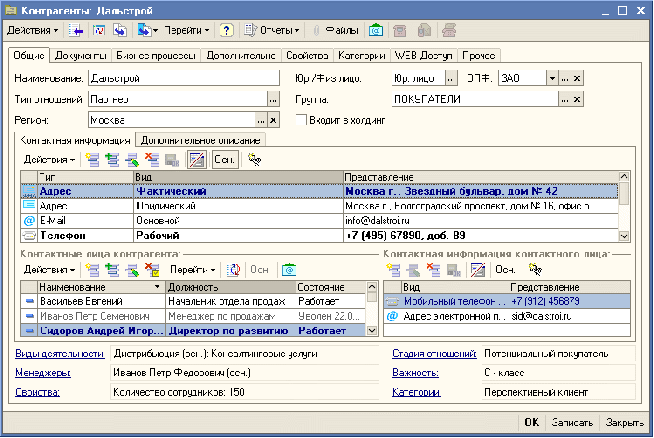Open the Важность link
Viewport: 654px width, 438px height.
[415, 373]
